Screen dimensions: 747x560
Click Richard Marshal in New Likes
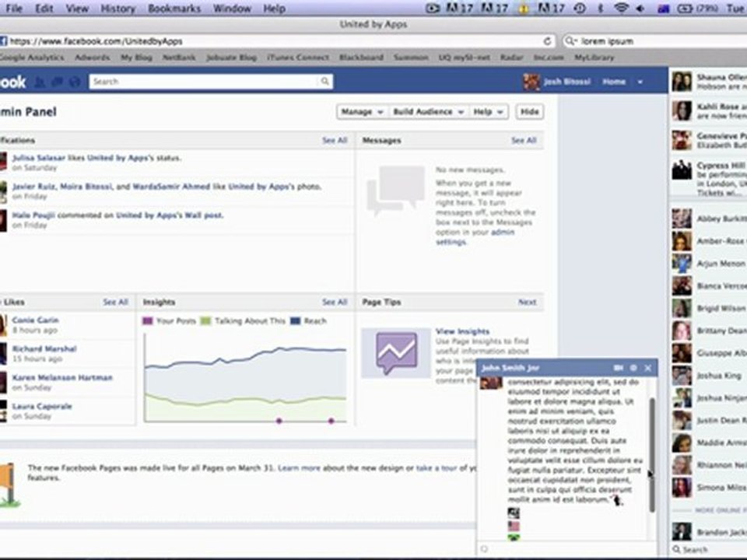(x=44, y=349)
